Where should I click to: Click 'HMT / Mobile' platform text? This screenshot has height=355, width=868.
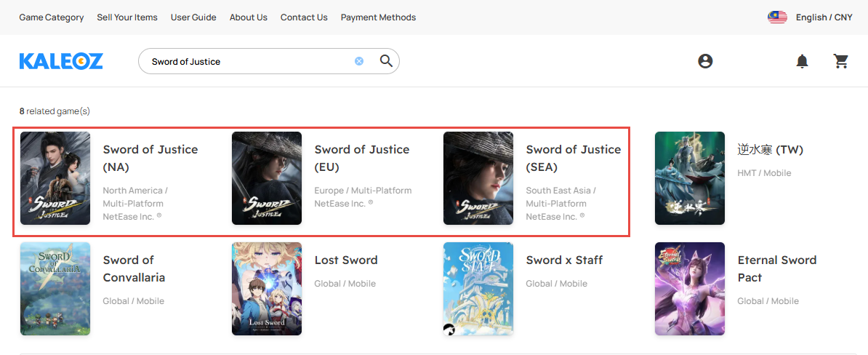764,173
